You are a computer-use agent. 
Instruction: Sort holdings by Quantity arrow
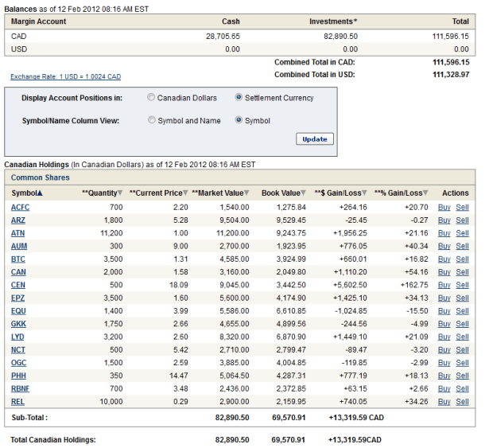[x=120, y=193]
